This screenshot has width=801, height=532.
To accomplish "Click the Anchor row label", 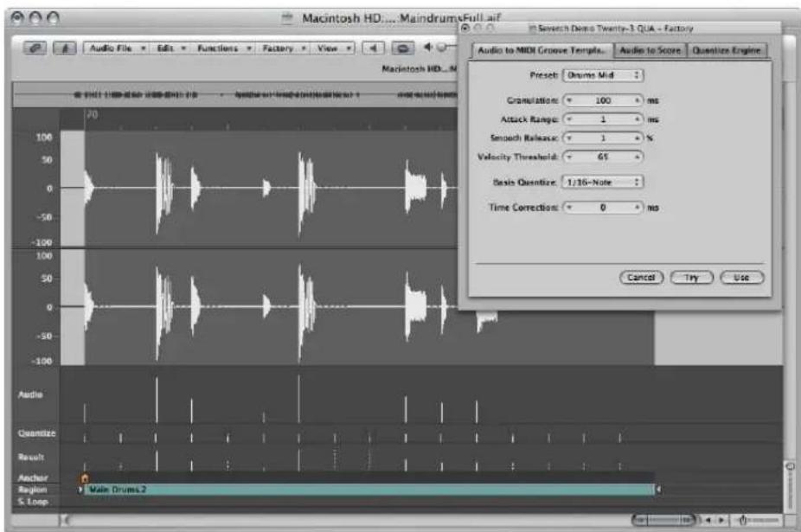I will tap(33, 478).
